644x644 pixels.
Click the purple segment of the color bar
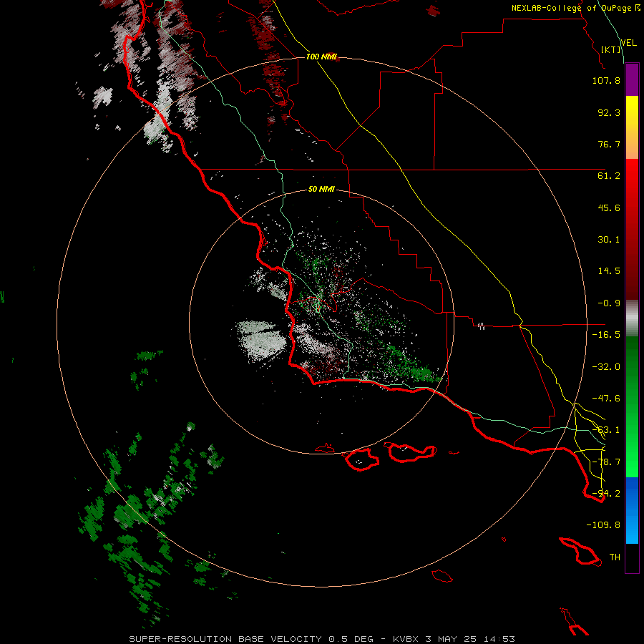632,79
